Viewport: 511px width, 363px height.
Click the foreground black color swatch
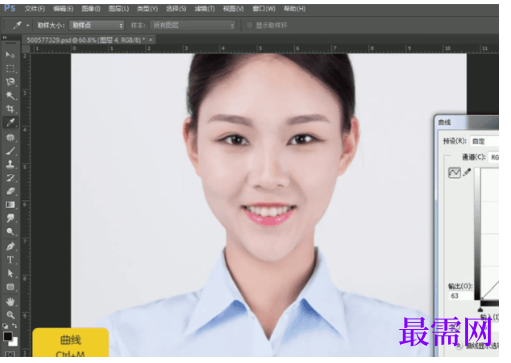coord(7,336)
